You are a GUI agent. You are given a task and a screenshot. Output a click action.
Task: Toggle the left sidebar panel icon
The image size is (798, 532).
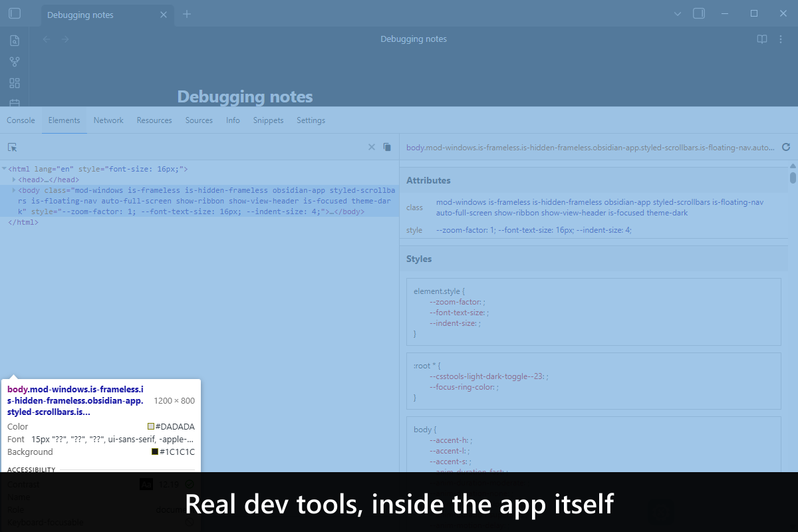[15, 14]
